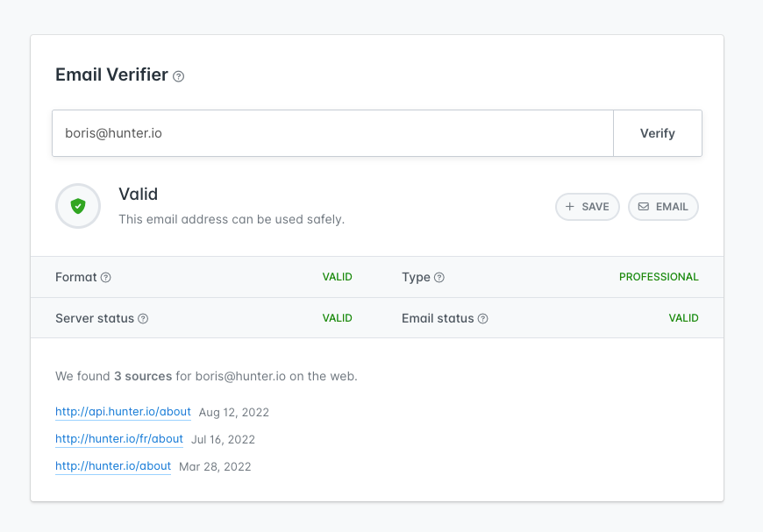Click the Email Verifier heading text
This screenshot has height=532, width=763.
[x=112, y=74]
